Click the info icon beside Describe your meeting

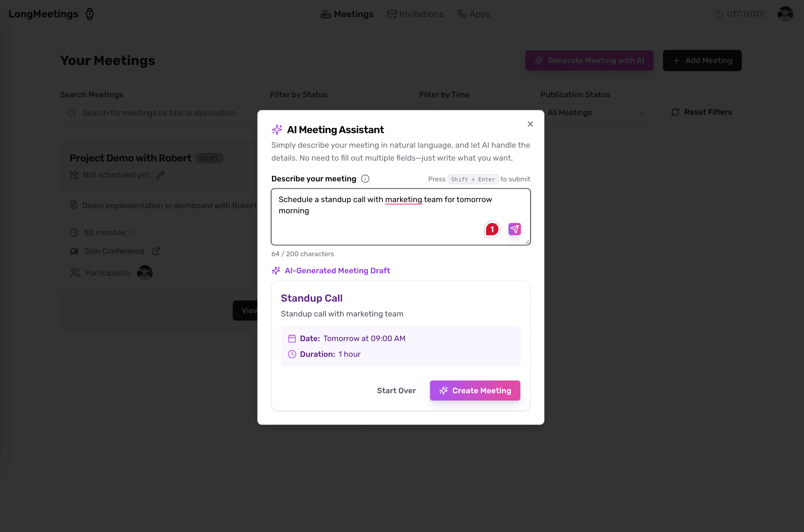(365, 179)
